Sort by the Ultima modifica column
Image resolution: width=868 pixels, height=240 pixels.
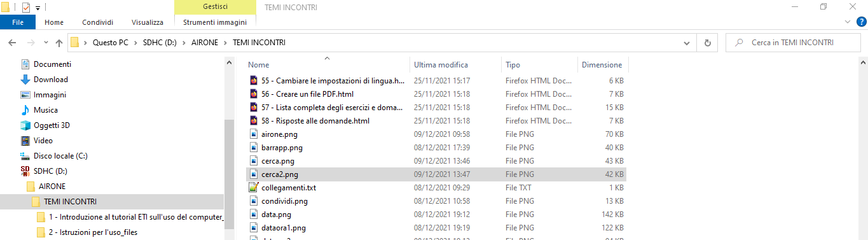click(x=441, y=65)
